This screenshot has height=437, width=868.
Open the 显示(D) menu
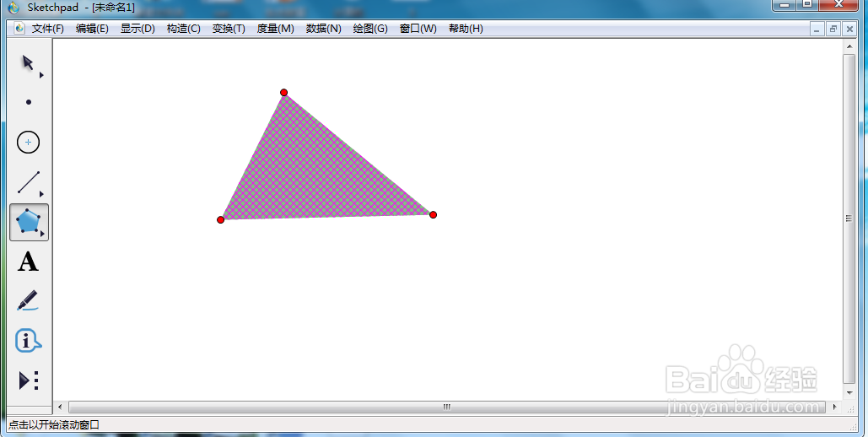[x=137, y=28]
